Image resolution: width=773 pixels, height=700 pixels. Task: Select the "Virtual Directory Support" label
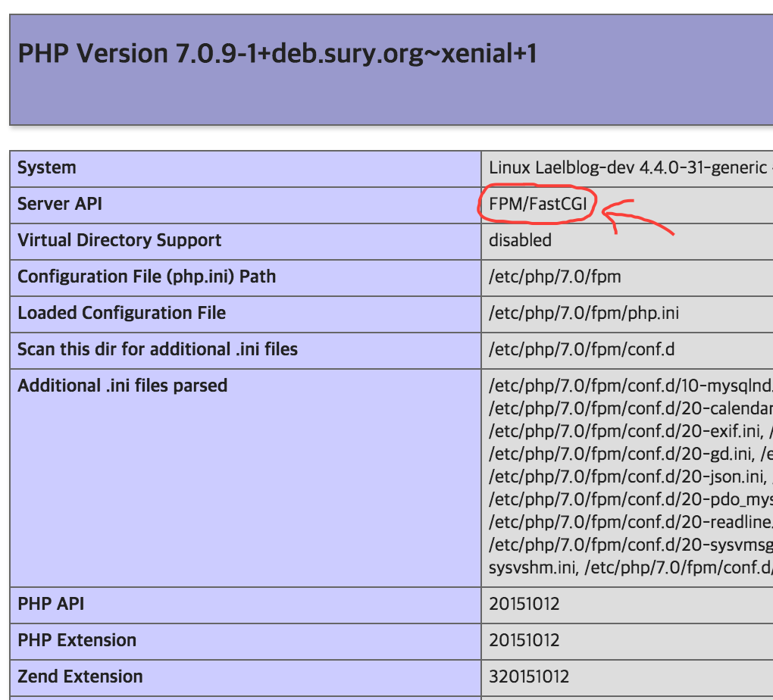point(119,240)
